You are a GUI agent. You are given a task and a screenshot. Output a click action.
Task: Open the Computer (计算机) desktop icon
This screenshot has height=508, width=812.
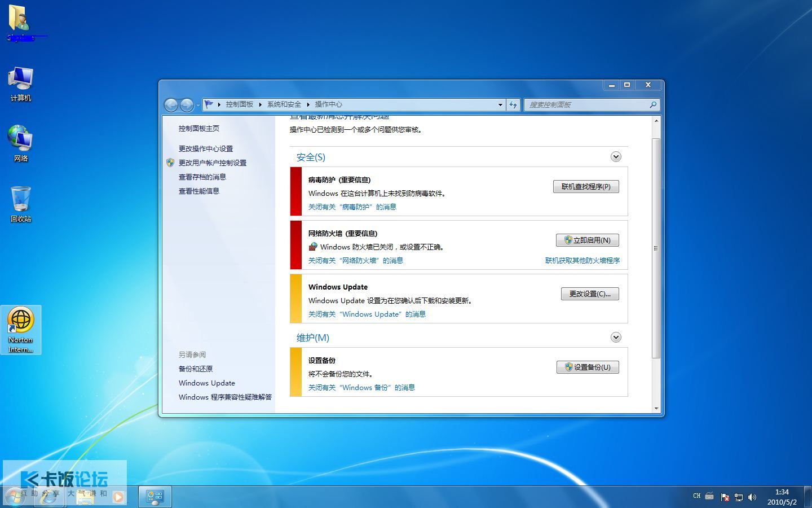click(21, 84)
